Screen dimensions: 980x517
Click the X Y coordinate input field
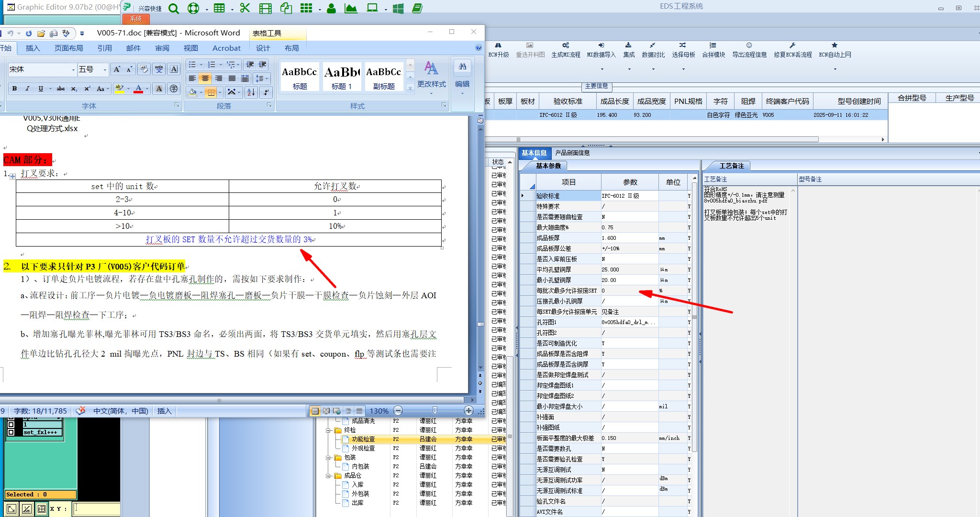coord(96,508)
